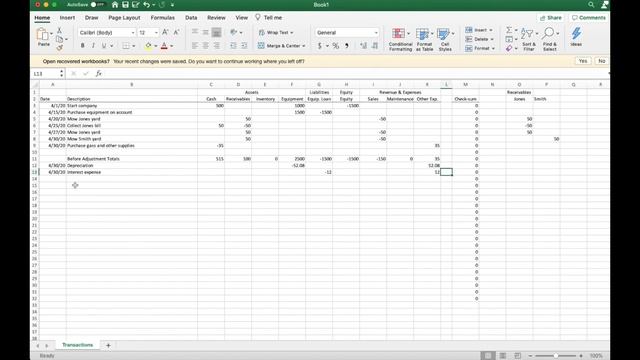Click Yes on recovered workbooks bar
This screenshot has height=360, width=640.
(x=583, y=61)
